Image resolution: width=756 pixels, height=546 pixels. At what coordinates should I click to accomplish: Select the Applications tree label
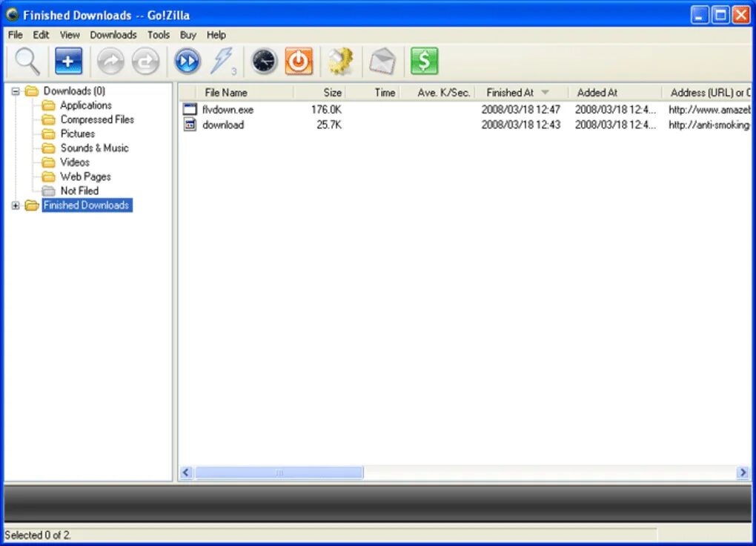pyautogui.click(x=86, y=105)
